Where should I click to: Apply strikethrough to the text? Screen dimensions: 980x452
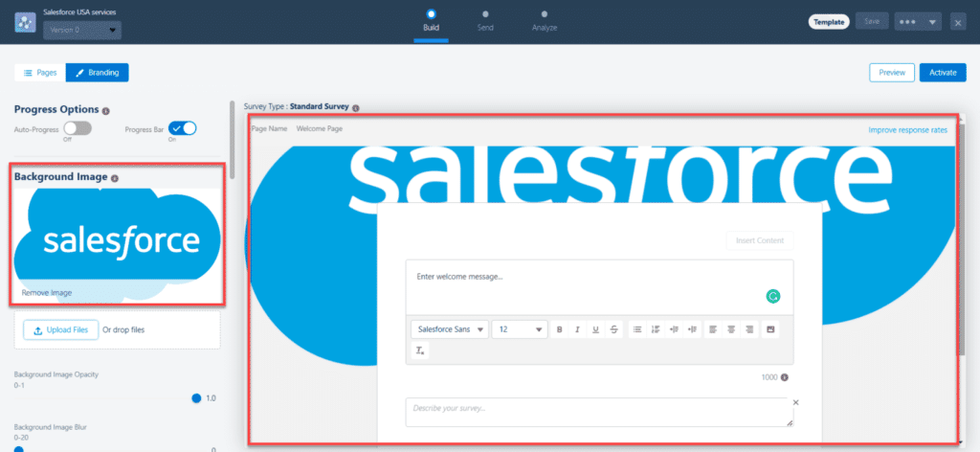613,329
